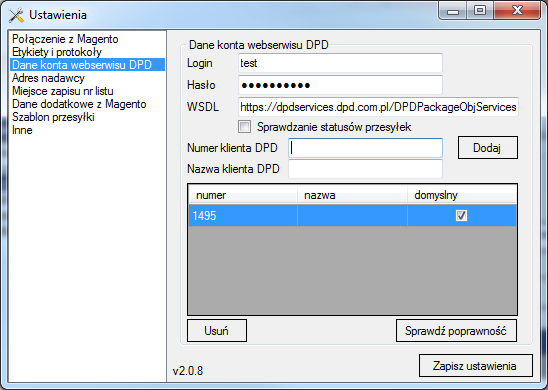548x390 pixels.
Task: Select Etykiety i protokoły section
Action: [57, 52]
